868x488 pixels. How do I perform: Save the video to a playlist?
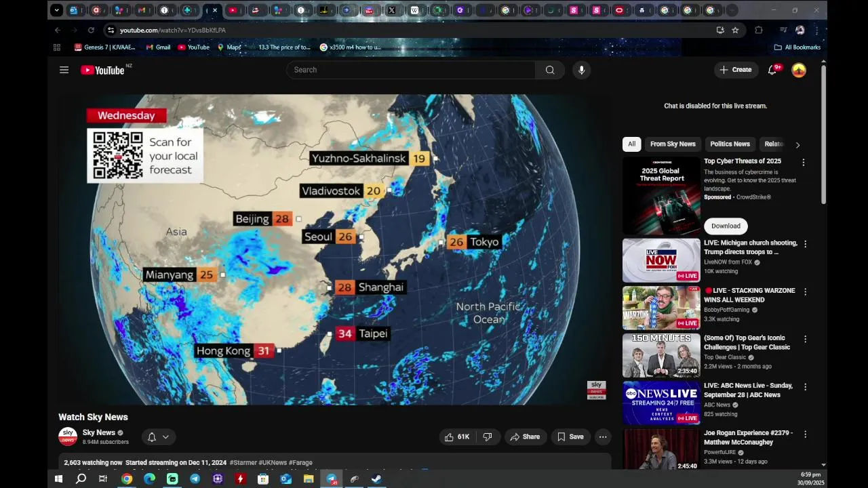coord(570,437)
